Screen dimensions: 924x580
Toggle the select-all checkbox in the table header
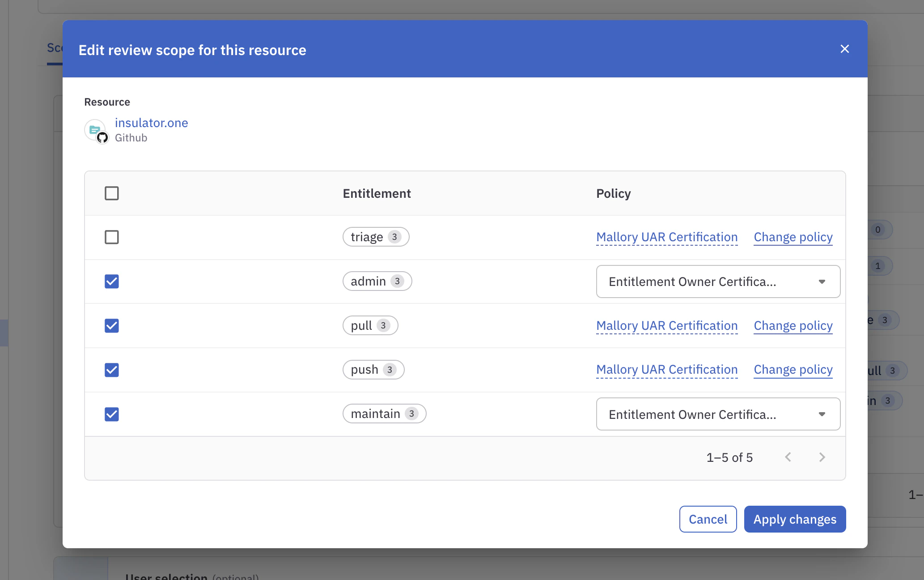click(x=111, y=193)
